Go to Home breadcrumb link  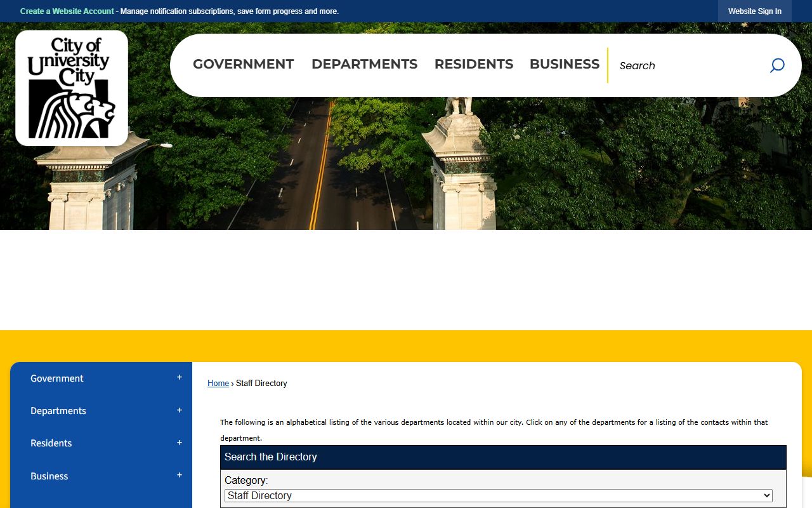218,384
